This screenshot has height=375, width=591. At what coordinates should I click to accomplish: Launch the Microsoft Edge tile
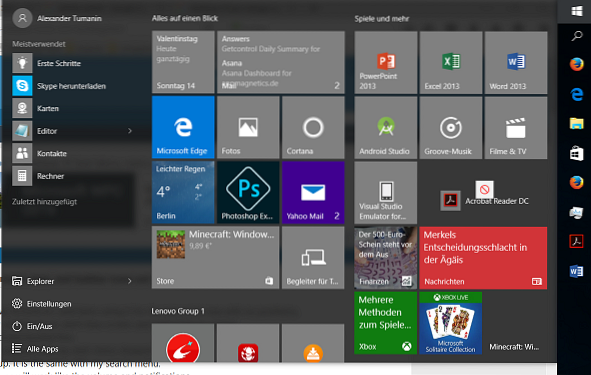tap(183, 127)
